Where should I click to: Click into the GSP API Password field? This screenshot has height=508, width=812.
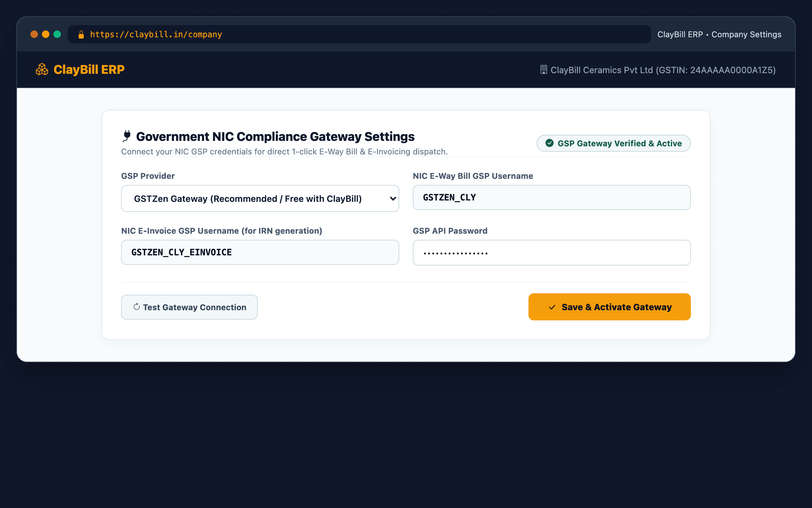[x=551, y=253]
